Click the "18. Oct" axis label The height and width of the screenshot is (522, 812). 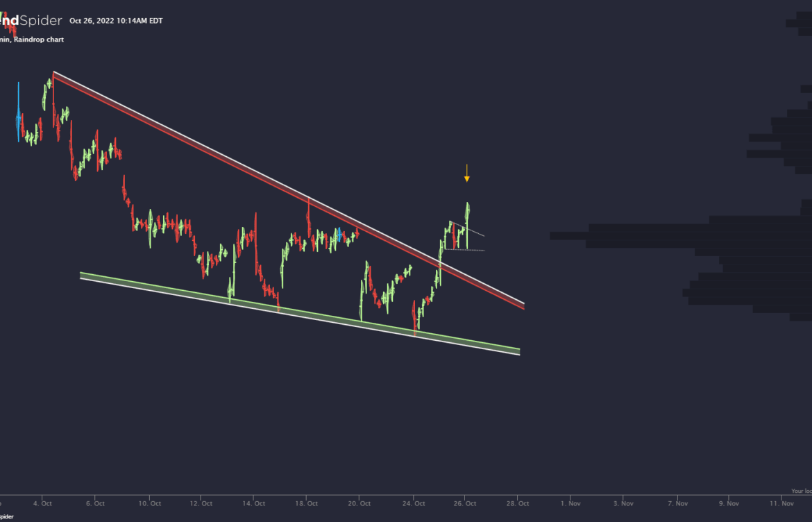pos(307,503)
